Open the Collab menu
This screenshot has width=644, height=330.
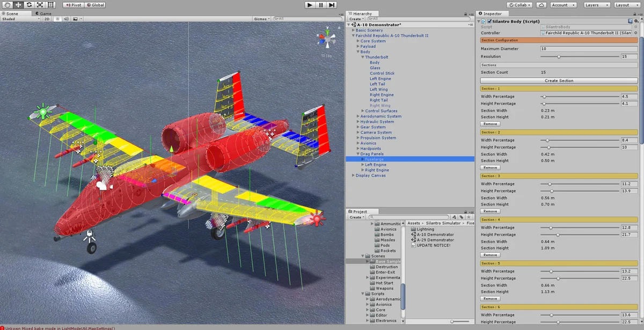(519, 5)
